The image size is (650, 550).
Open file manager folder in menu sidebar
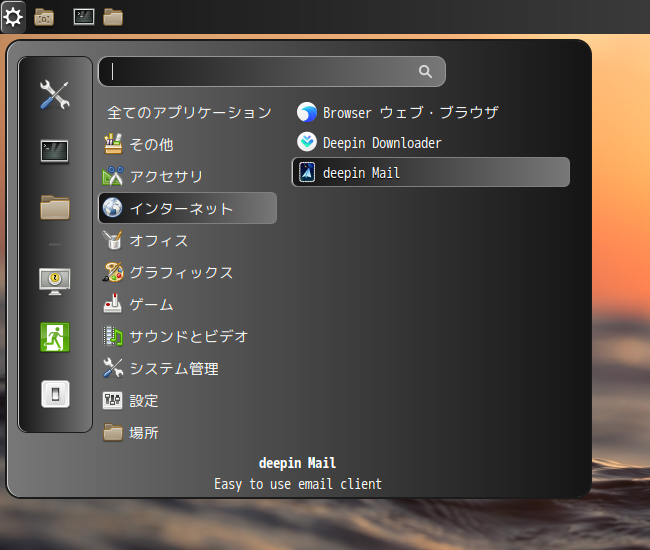coord(55,207)
